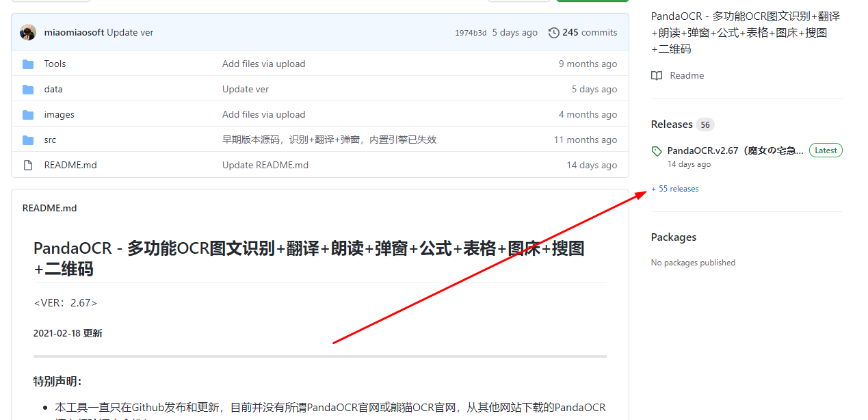Image resolution: width=868 pixels, height=420 pixels.
Task: Click the '14 days ago' timestamp for README.md
Action: [592, 165]
